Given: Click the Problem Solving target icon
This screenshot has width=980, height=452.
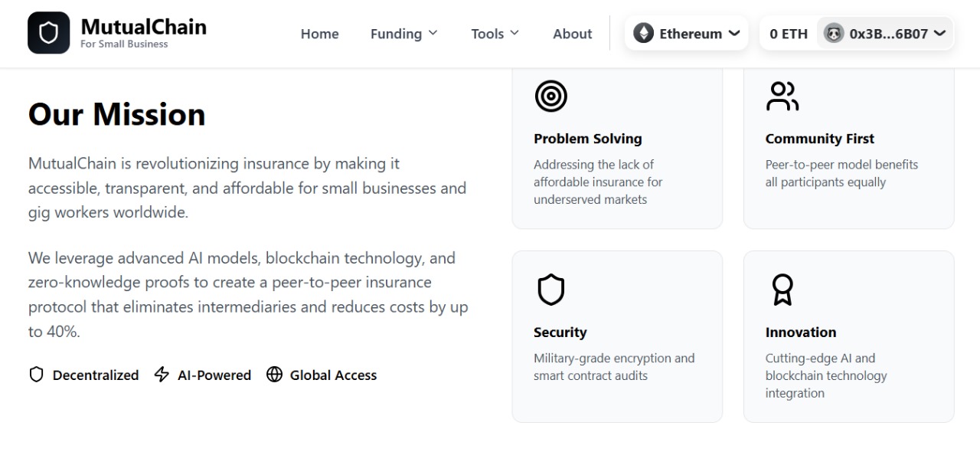Looking at the screenshot, I should [550, 97].
